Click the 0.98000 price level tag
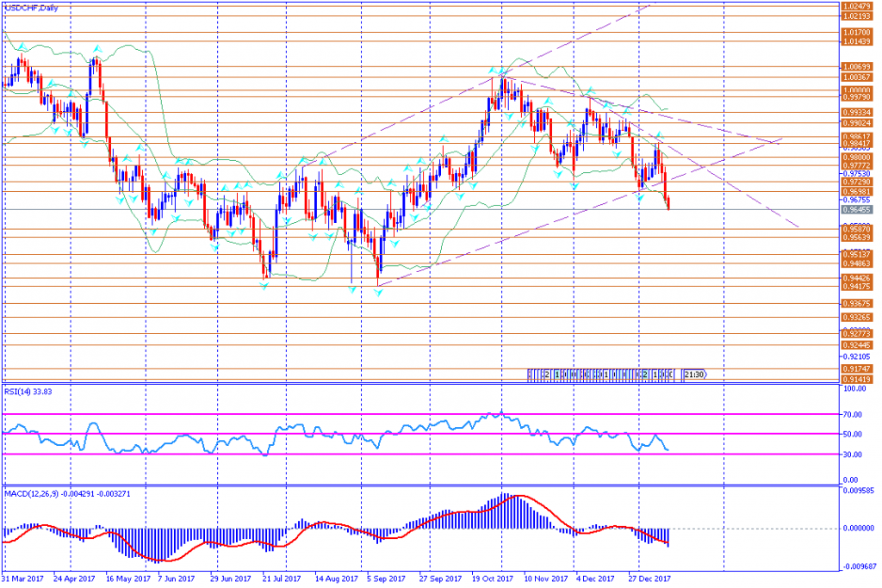Screen dimensions: 882x588 pyautogui.click(x=857, y=158)
